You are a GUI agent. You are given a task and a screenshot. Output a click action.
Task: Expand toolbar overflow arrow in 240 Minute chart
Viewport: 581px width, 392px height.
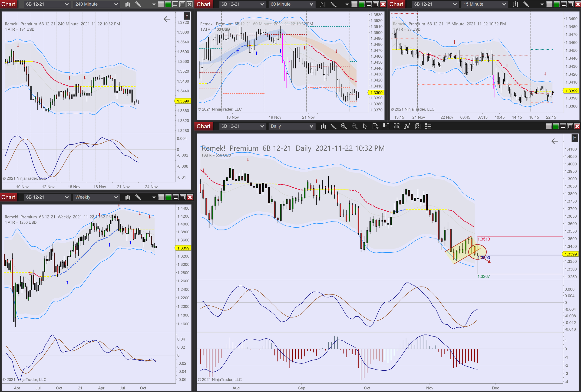coord(154,4)
